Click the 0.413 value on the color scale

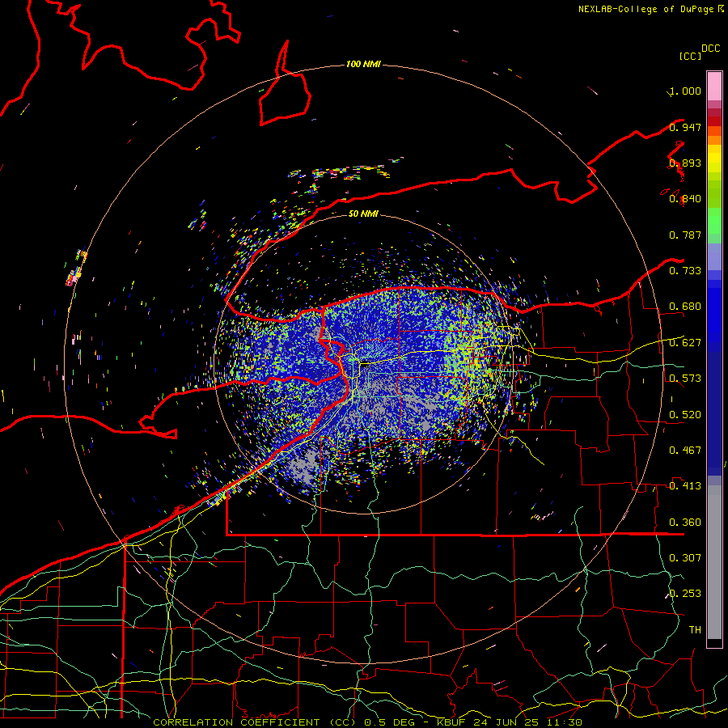tap(685, 486)
